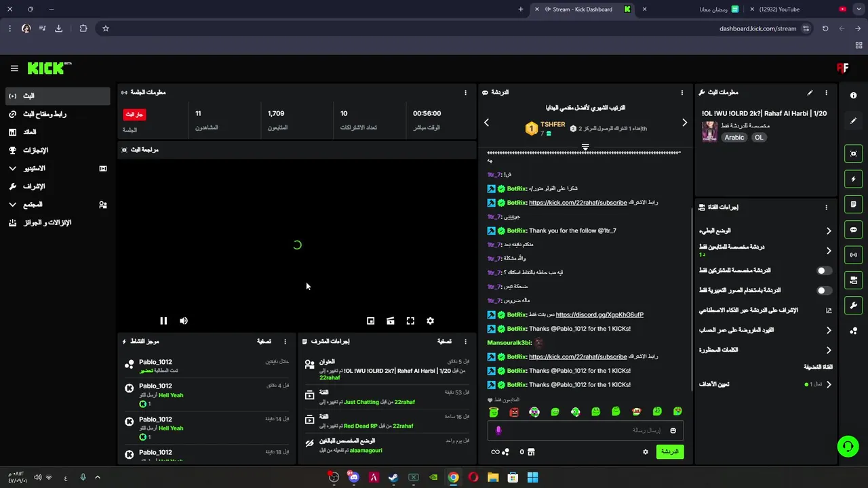This screenshot has height=488, width=868.
Task: Open first kick.com/22rahaf/subscribe link in chat
Action: (x=578, y=203)
